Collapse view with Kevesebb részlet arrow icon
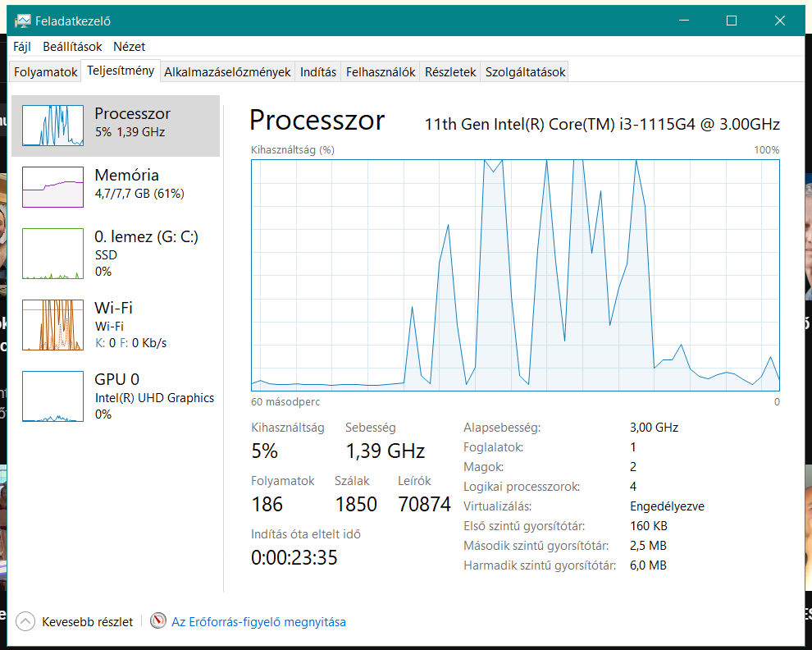812x650 pixels. [25, 621]
